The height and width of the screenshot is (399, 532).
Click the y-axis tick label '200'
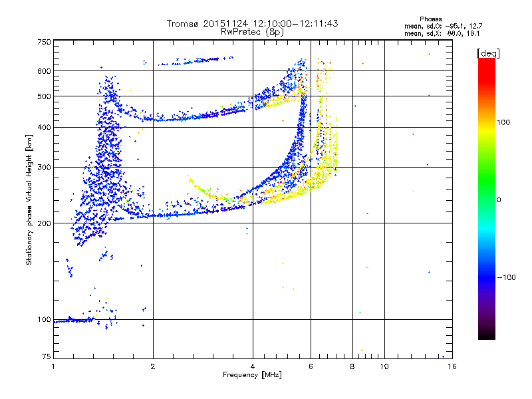point(44,223)
